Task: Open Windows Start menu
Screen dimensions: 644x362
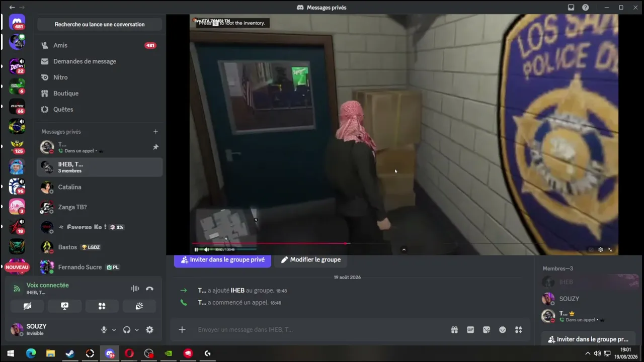Action: (11, 353)
